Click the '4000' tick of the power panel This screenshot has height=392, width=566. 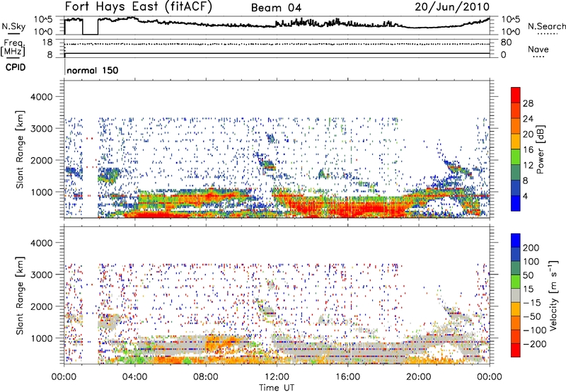[x=41, y=97]
